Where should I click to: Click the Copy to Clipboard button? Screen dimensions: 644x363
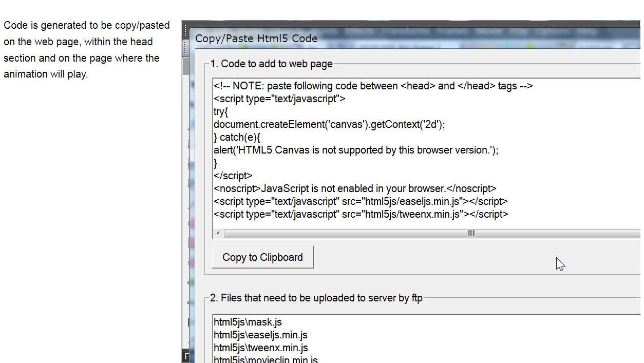tap(262, 257)
